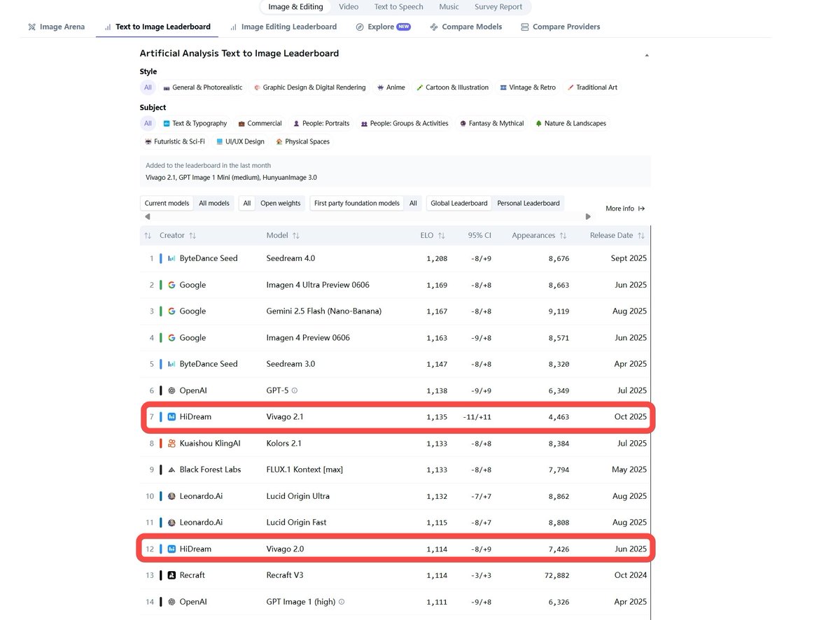Show Current models only

[x=167, y=203]
